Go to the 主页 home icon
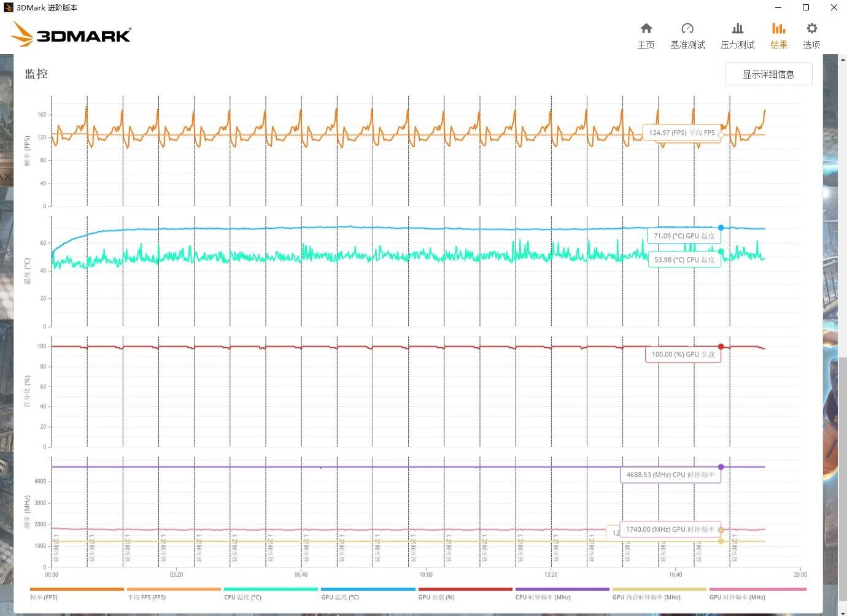The image size is (847, 616). [x=646, y=36]
